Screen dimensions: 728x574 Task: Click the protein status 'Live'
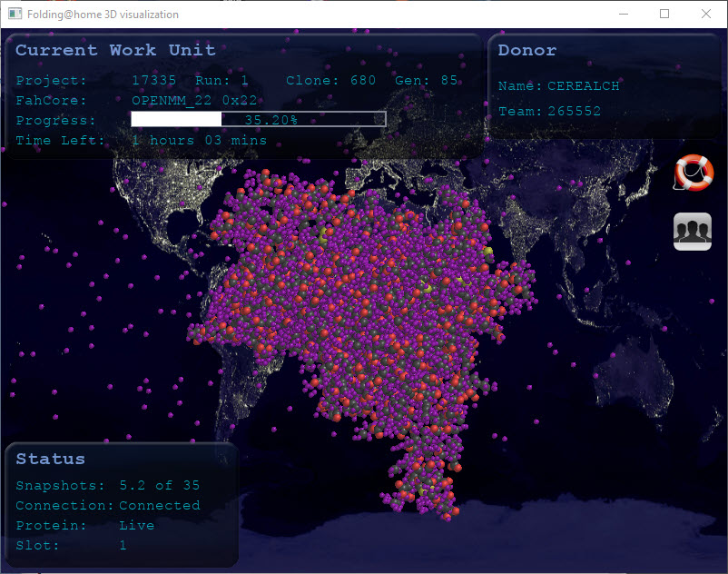[x=136, y=525]
